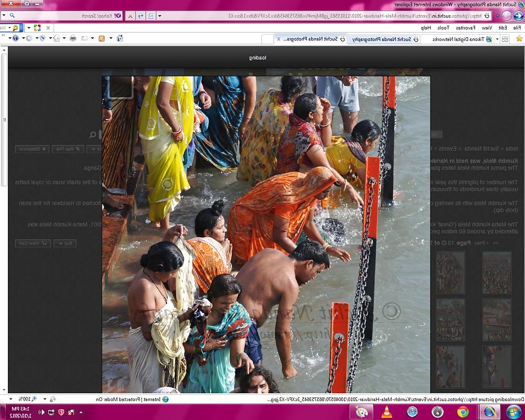Toggle Compatibility View icon in address bar

pos(151,16)
